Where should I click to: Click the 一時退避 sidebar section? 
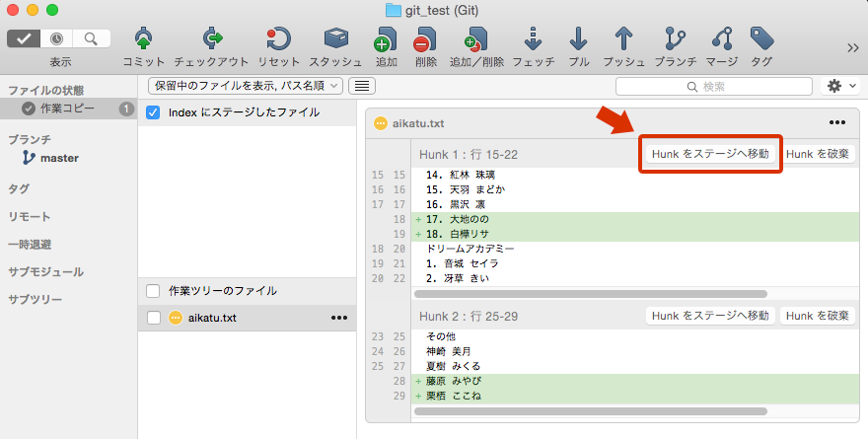30,244
